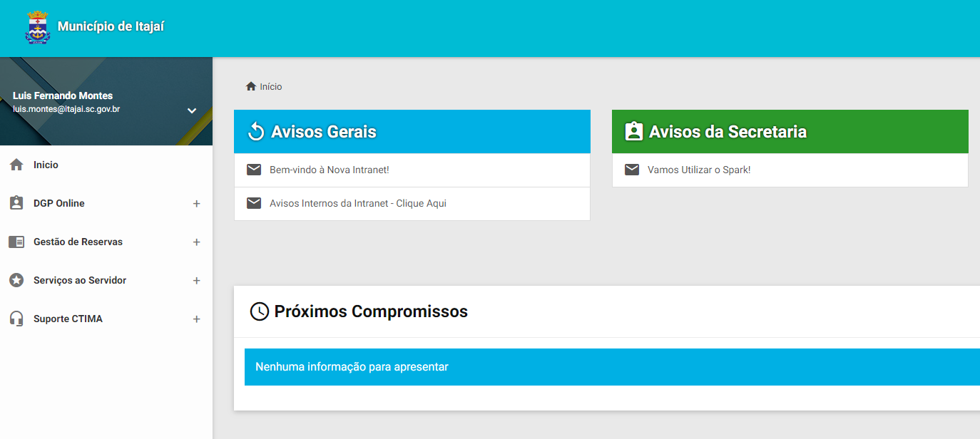Click the Avisos da Secretaria badge icon
The width and height of the screenshot is (980, 439).
click(x=633, y=132)
